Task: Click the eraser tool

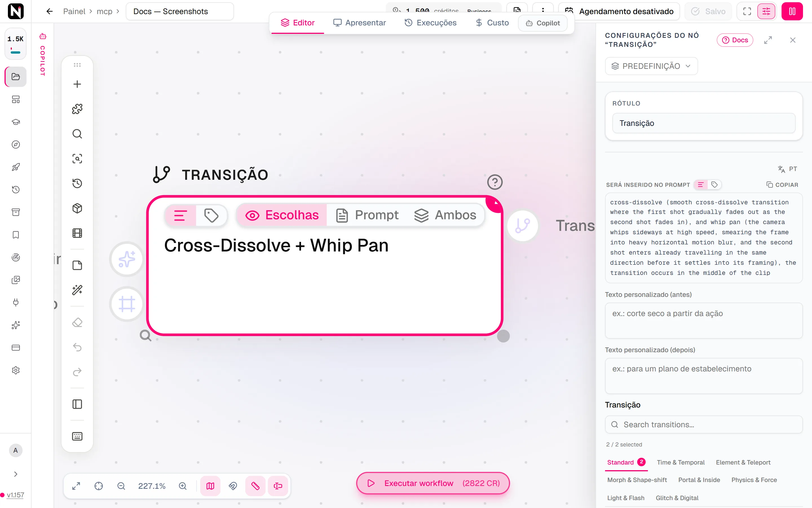Action: tap(77, 323)
